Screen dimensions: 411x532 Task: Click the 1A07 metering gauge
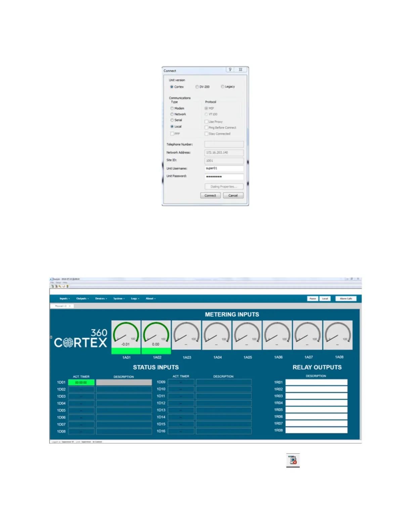click(308, 335)
